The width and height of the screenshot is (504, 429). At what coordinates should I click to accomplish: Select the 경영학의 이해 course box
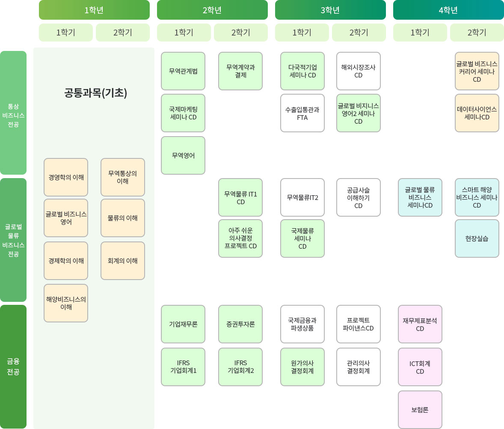(66, 177)
